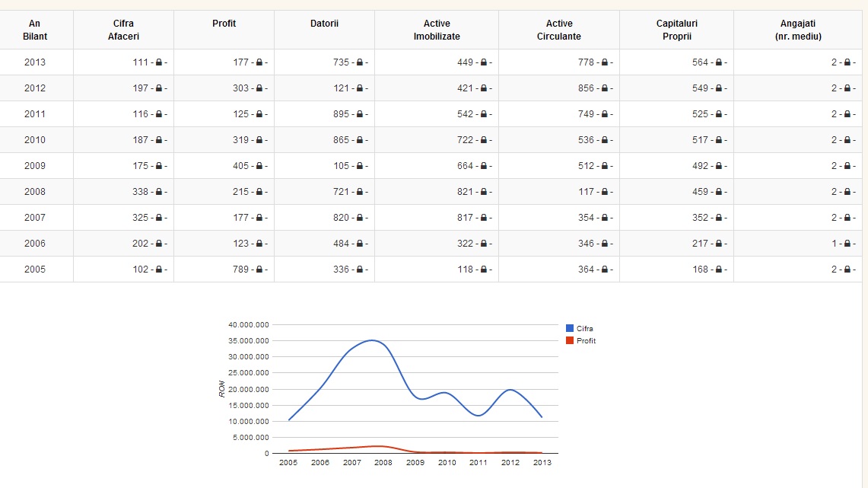
Task: Click the lock icon in 2008 Capitaluri Proprii cell
Action: [x=718, y=192]
